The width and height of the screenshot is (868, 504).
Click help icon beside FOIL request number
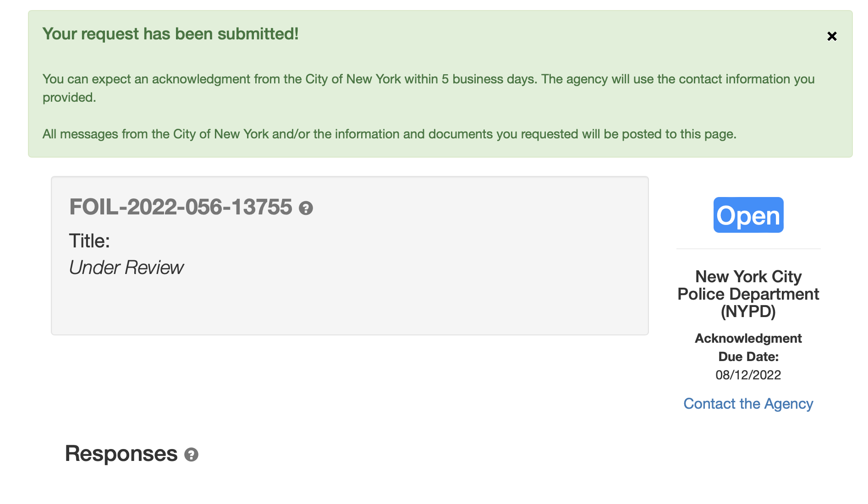click(x=306, y=208)
